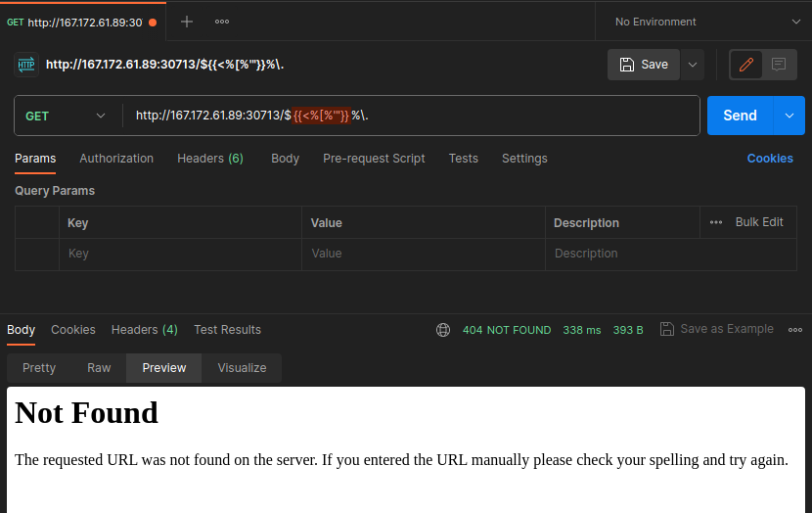Viewport: 812px width, 513px height.
Task: Select the Raw response view
Action: pyautogui.click(x=99, y=368)
